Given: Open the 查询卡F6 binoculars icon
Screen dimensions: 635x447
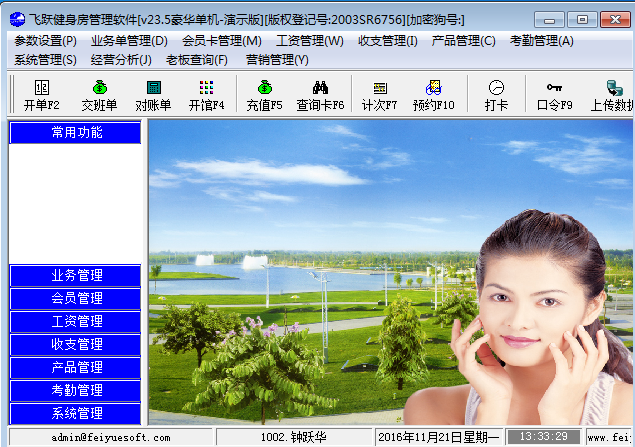Looking at the screenshot, I should click(x=320, y=96).
